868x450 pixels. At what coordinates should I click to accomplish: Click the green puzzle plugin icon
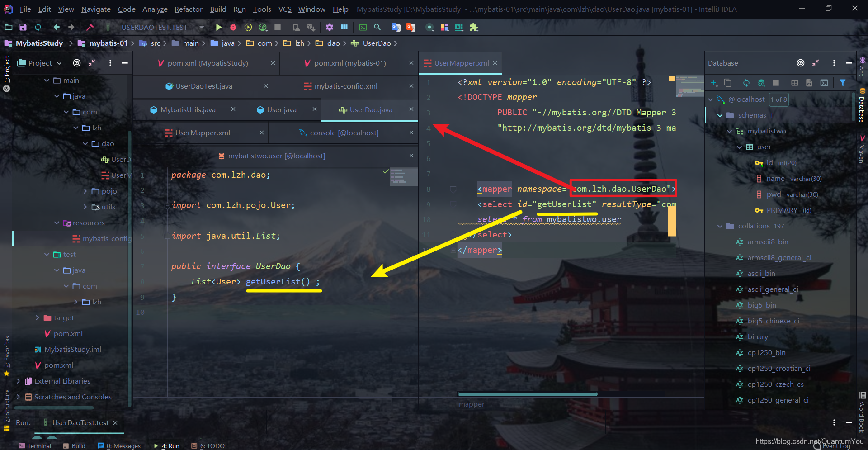click(x=474, y=27)
